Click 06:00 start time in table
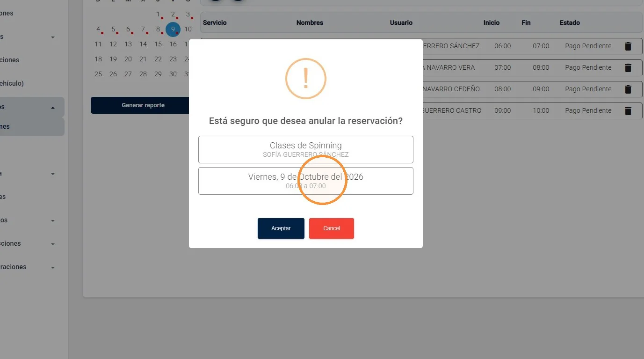The height and width of the screenshot is (359, 644). pyautogui.click(x=503, y=46)
